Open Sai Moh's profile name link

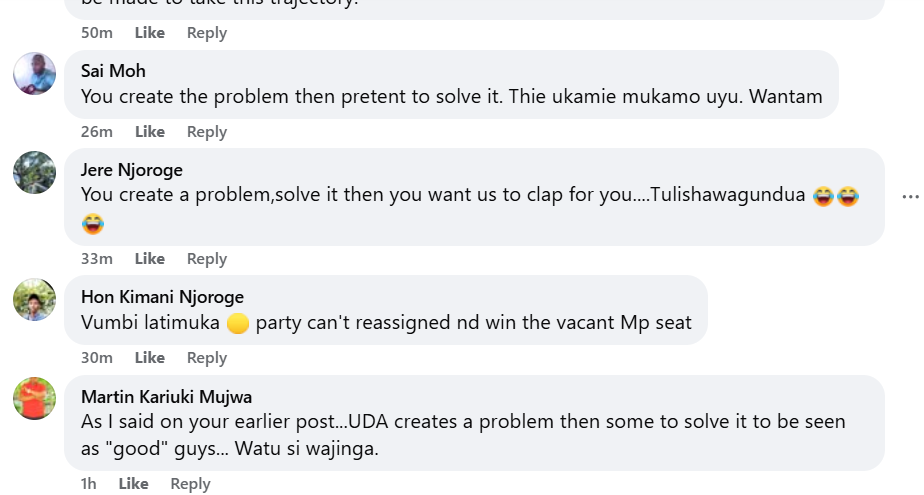(x=113, y=71)
